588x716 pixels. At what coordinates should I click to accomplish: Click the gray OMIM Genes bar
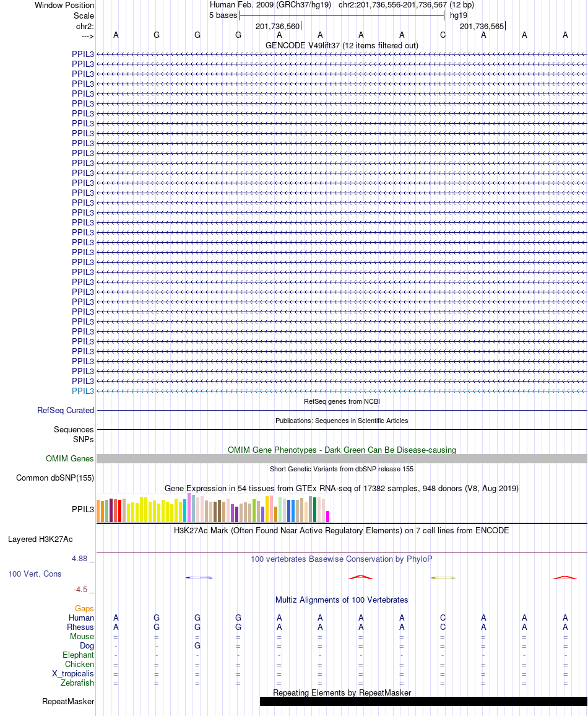coord(342,459)
